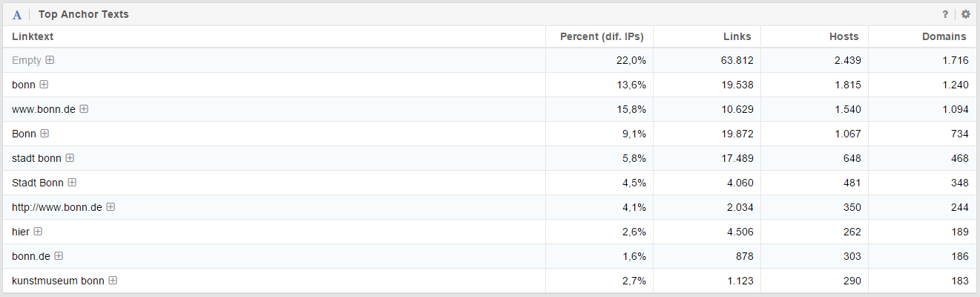Screen dimensions: 980x297
Task: Click plus icon beside capitalized 'Bonn'
Action: coord(45,134)
